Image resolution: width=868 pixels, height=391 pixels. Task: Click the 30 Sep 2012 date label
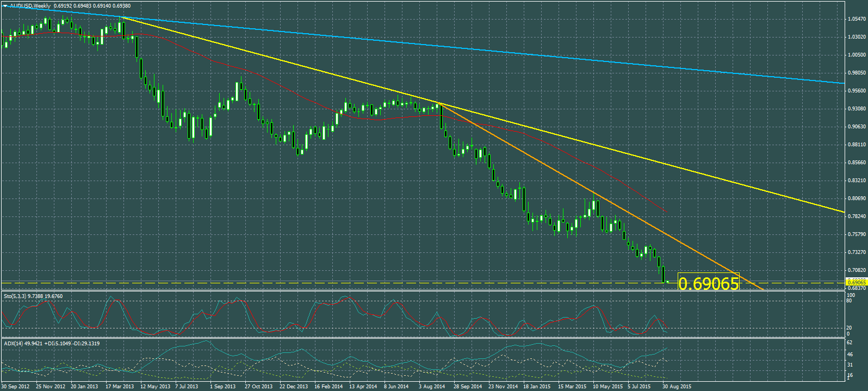tap(15, 387)
